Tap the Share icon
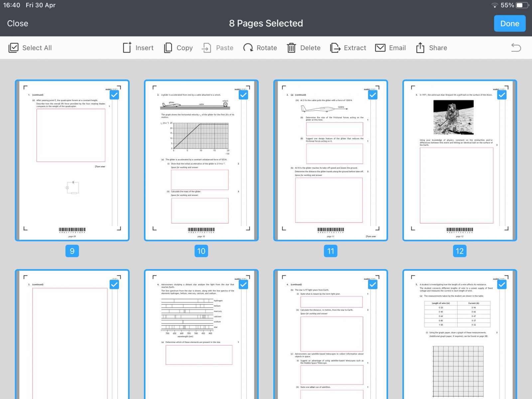532x399 pixels. tap(420, 48)
